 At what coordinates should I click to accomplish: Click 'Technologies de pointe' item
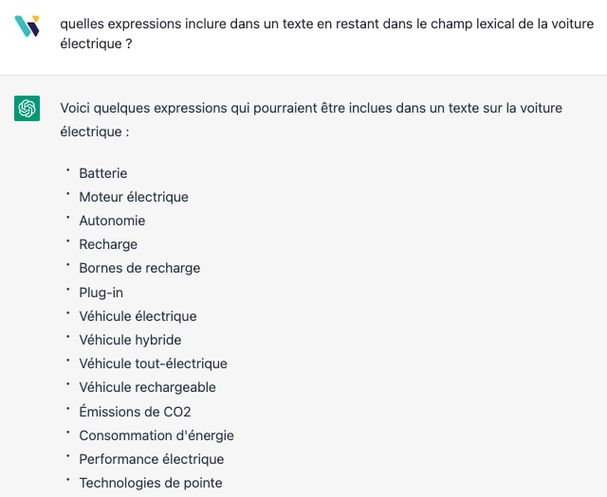pos(151,483)
